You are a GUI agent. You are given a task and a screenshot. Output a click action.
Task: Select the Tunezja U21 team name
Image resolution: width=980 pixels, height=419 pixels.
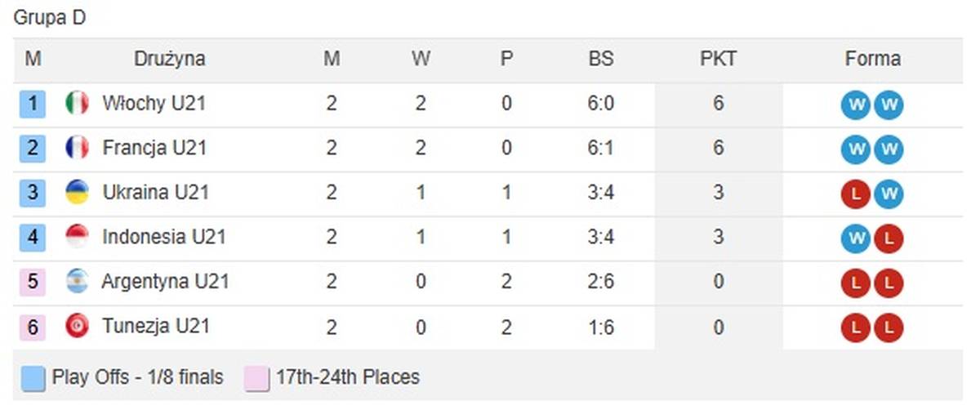156,326
